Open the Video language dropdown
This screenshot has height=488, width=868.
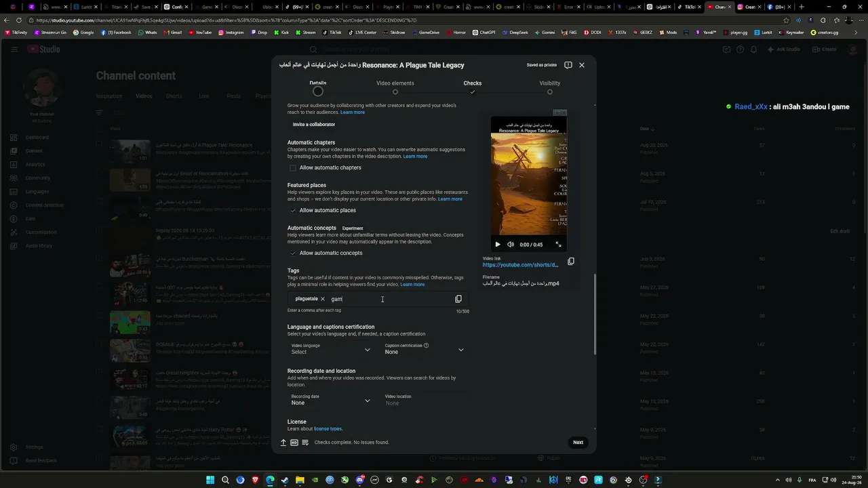coord(331,349)
